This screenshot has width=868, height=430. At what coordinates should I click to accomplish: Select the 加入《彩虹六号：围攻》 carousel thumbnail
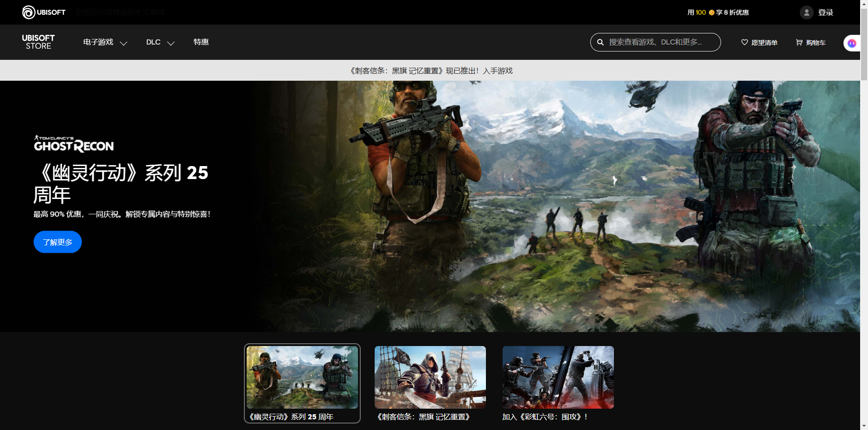click(558, 383)
